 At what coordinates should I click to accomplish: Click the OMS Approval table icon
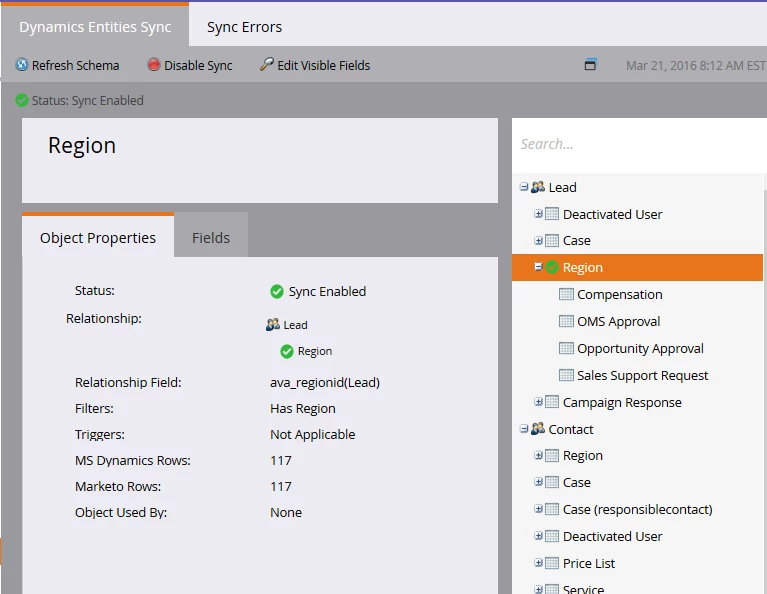tap(566, 321)
